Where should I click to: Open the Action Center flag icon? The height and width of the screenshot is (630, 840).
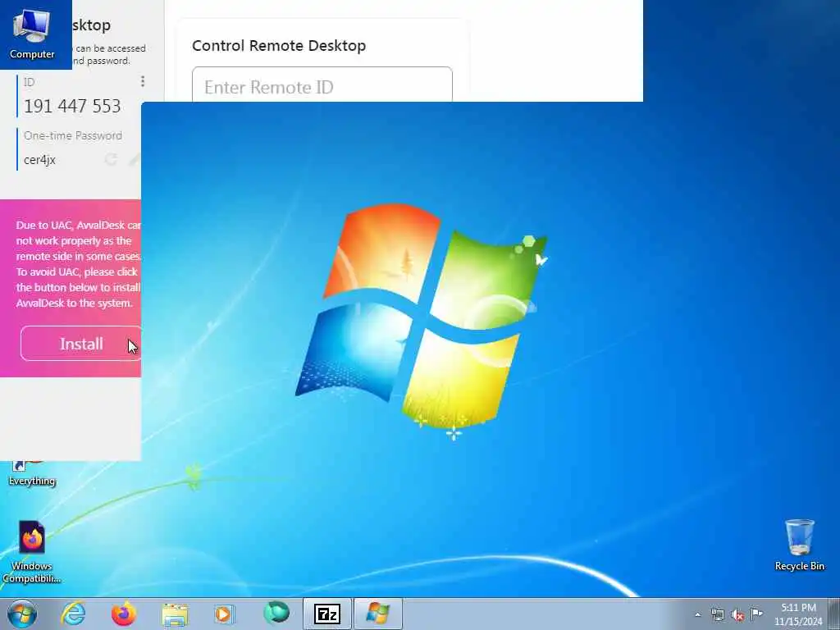756,614
